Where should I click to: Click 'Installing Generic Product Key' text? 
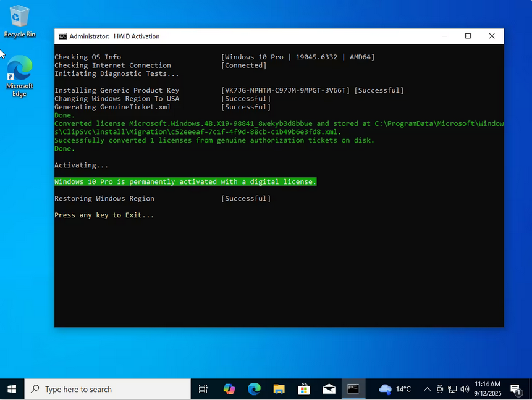tap(117, 90)
